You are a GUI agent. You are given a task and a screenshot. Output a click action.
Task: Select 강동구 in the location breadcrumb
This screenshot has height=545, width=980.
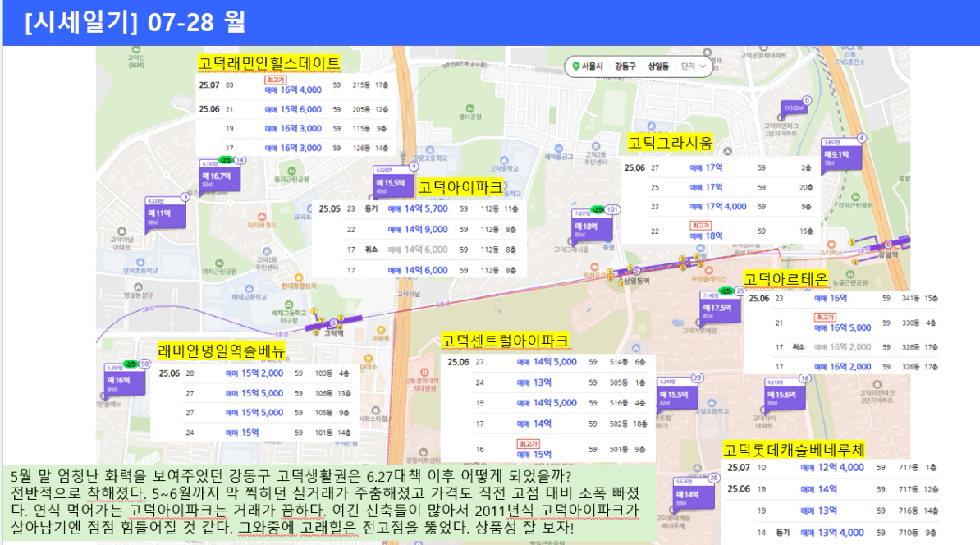[x=625, y=66]
